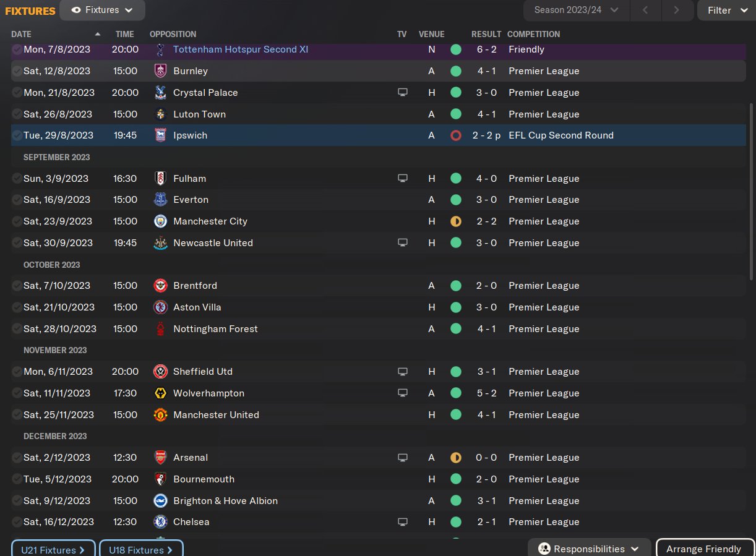This screenshot has height=556, width=756.
Task: Click the TV icon on Crystal Palace row
Action: click(x=403, y=93)
